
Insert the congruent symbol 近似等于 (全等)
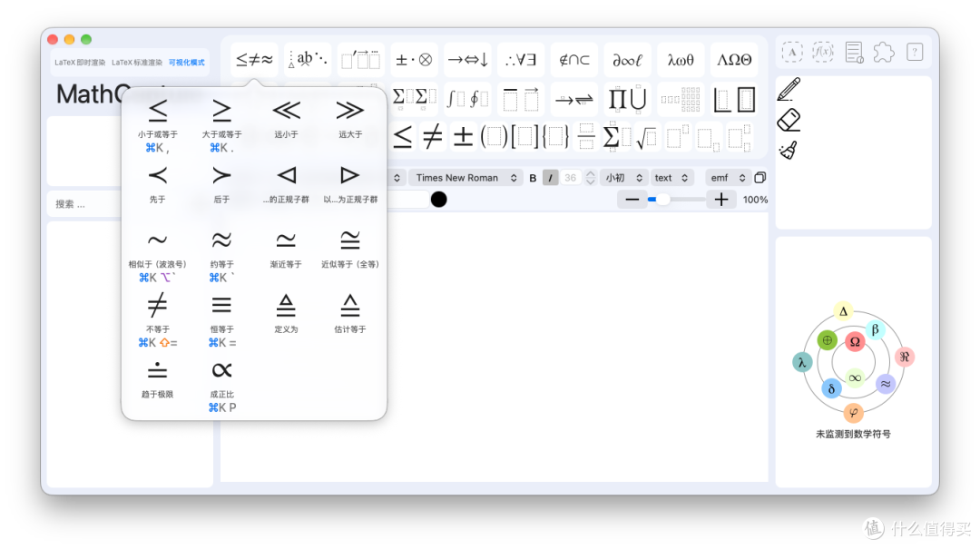point(350,240)
